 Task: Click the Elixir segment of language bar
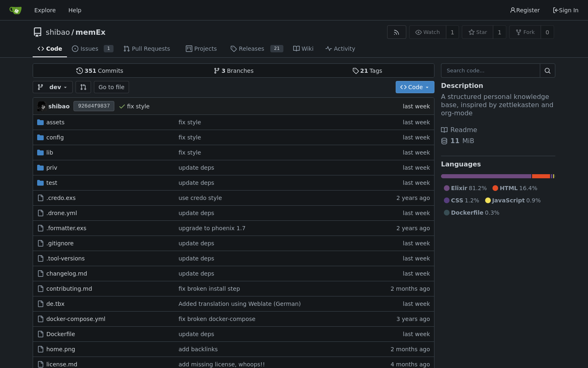[486, 176]
